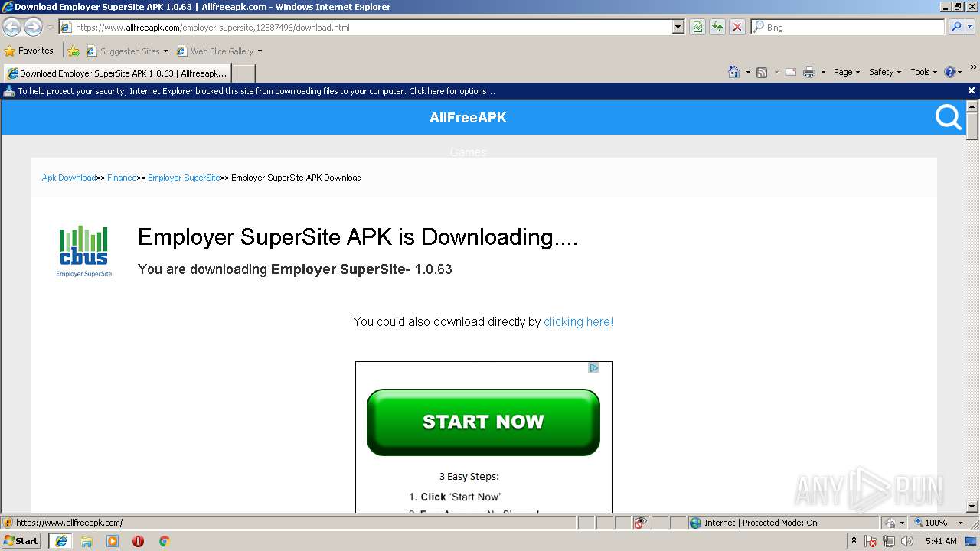Click the Internet Protected Mode zone indicator
The image size is (980, 551).
coord(754,523)
